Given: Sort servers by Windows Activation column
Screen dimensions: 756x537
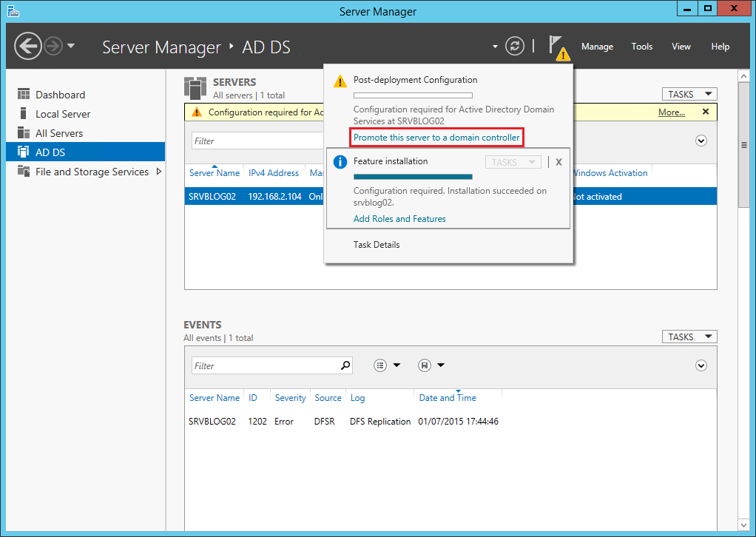Looking at the screenshot, I should click(x=610, y=172).
